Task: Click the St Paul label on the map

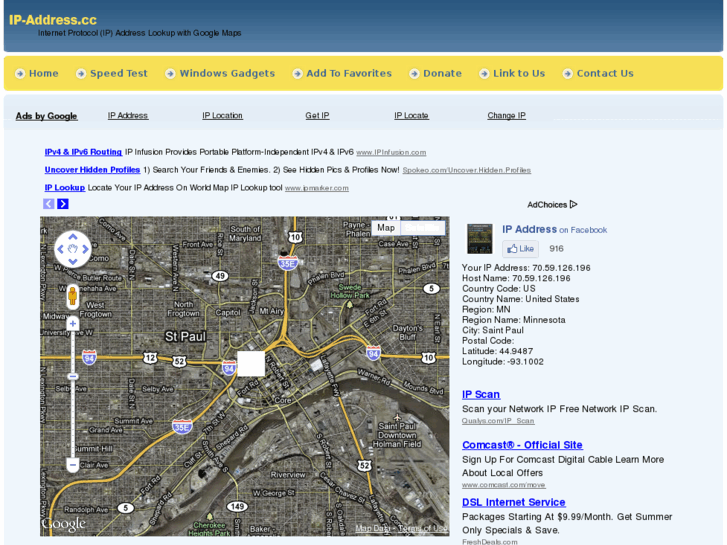Action: (185, 336)
